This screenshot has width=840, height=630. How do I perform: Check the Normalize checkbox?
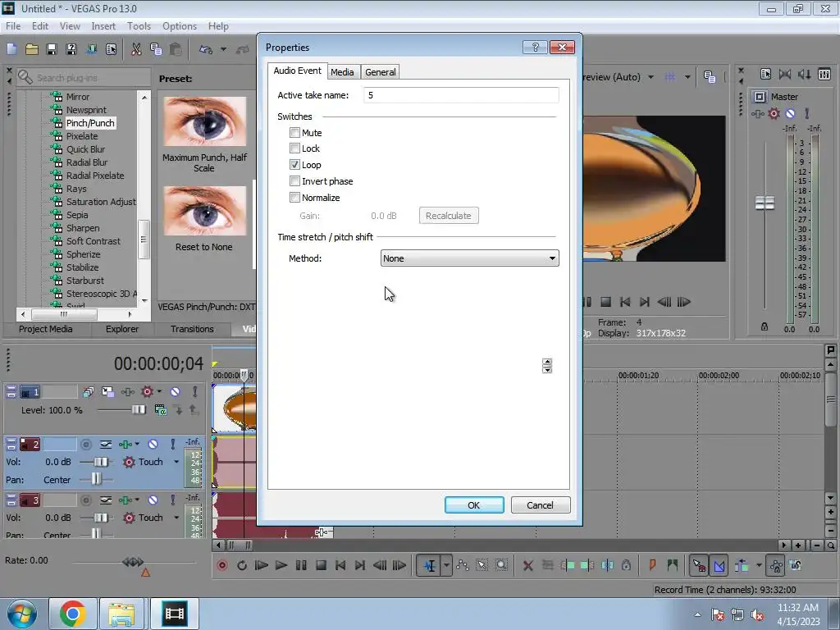point(294,197)
